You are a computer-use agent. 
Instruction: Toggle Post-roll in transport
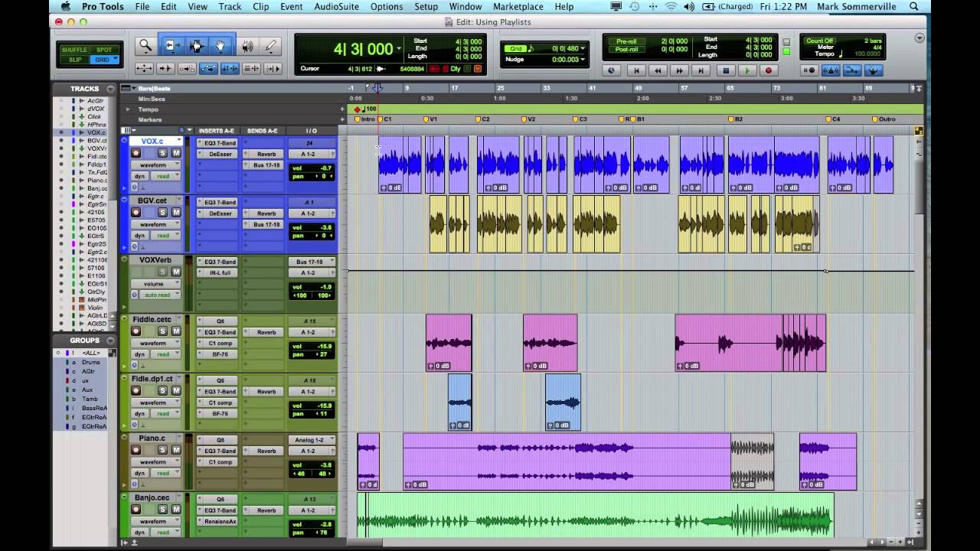tap(626, 49)
